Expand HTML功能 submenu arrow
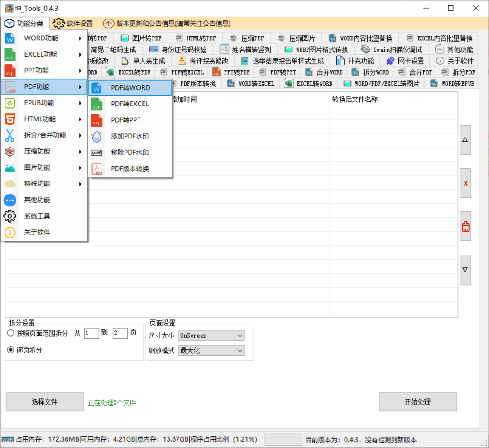 click(80, 119)
